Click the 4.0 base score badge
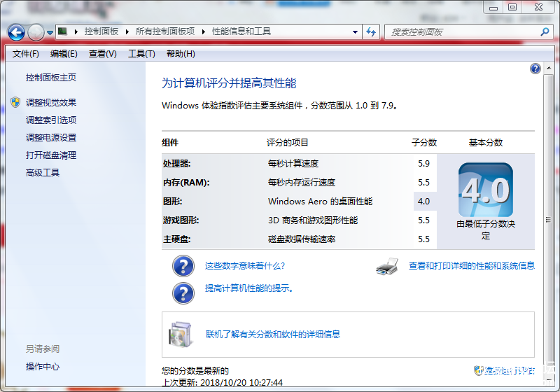The image size is (560, 392). tap(485, 190)
